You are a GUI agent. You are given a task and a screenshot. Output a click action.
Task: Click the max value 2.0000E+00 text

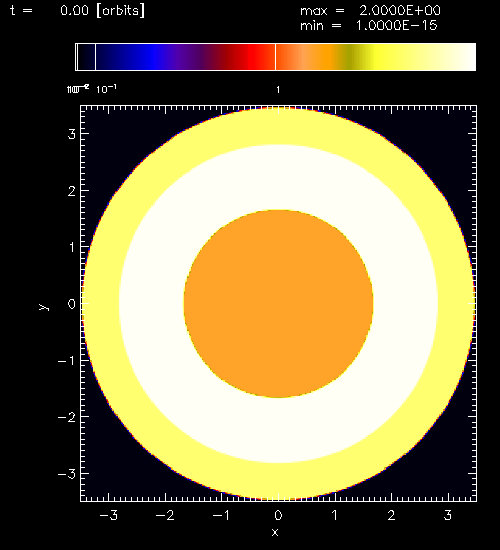400,11
